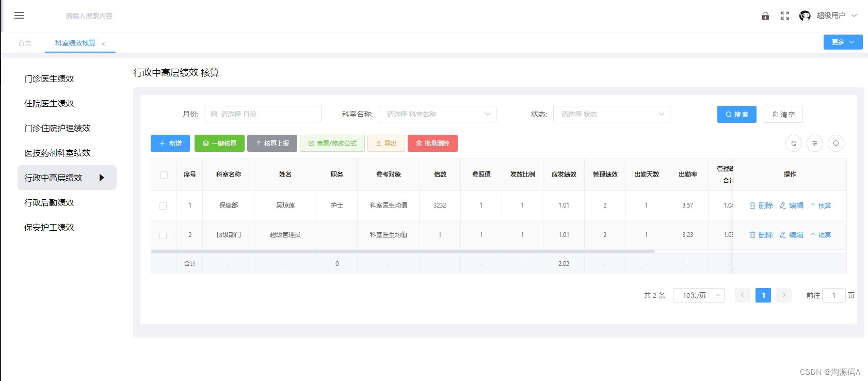Click the 批量删除 button
The image size is (868, 381).
pyautogui.click(x=432, y=144)
